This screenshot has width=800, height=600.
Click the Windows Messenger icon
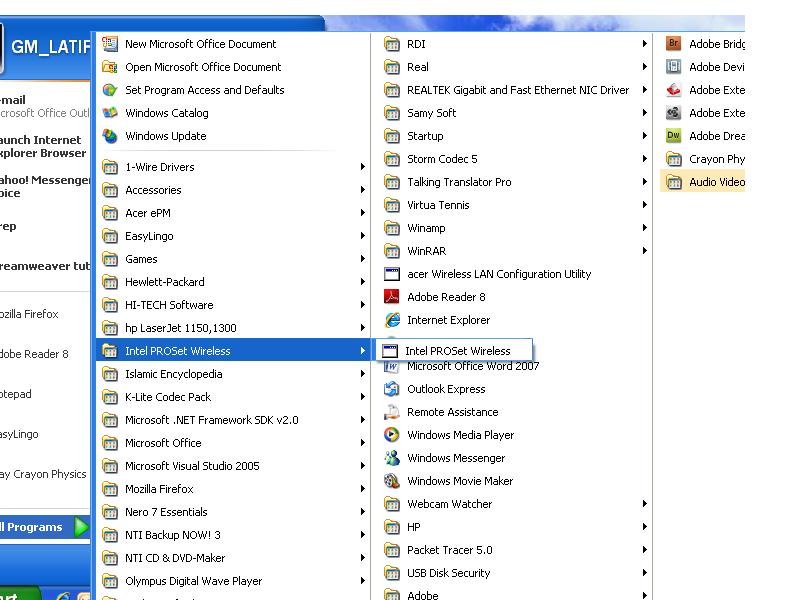point(392,458)
